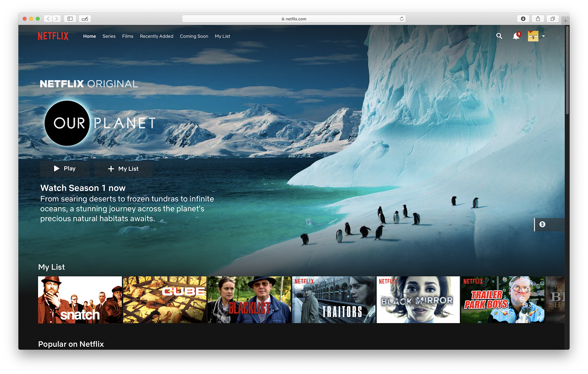Show all tabs overview icon
The image size is (588, 374).
[x=553, y=19]
